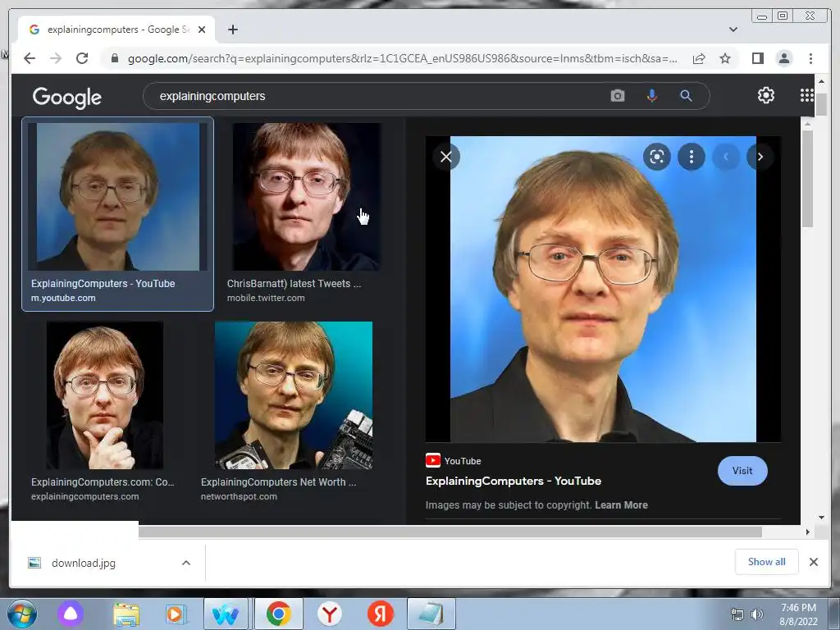Launch the media player from the taskbar
The height and width of the screenshot is (630, 840).
tap(175, 614)
